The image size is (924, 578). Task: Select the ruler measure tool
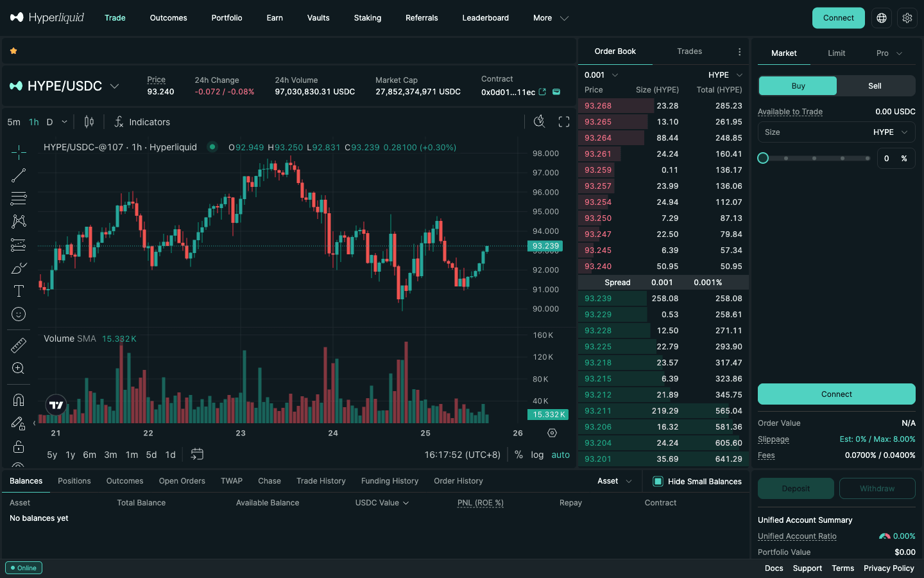point(19,346)
